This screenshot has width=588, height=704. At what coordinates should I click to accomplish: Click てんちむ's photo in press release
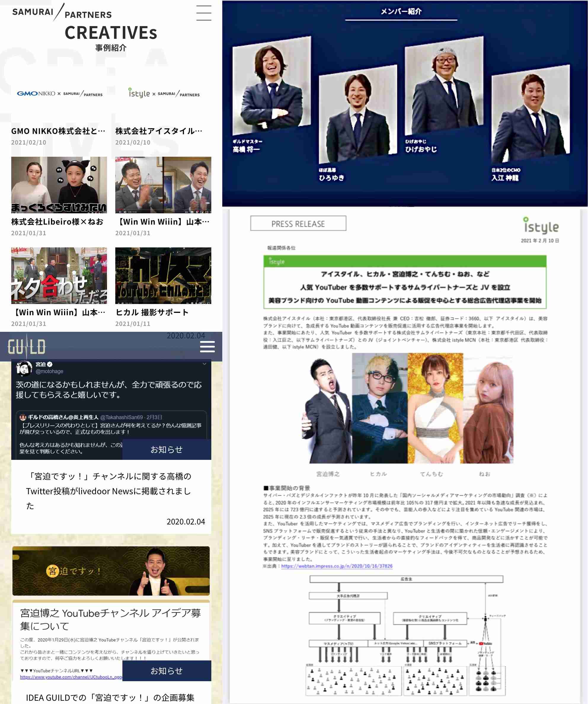point(435,408)
